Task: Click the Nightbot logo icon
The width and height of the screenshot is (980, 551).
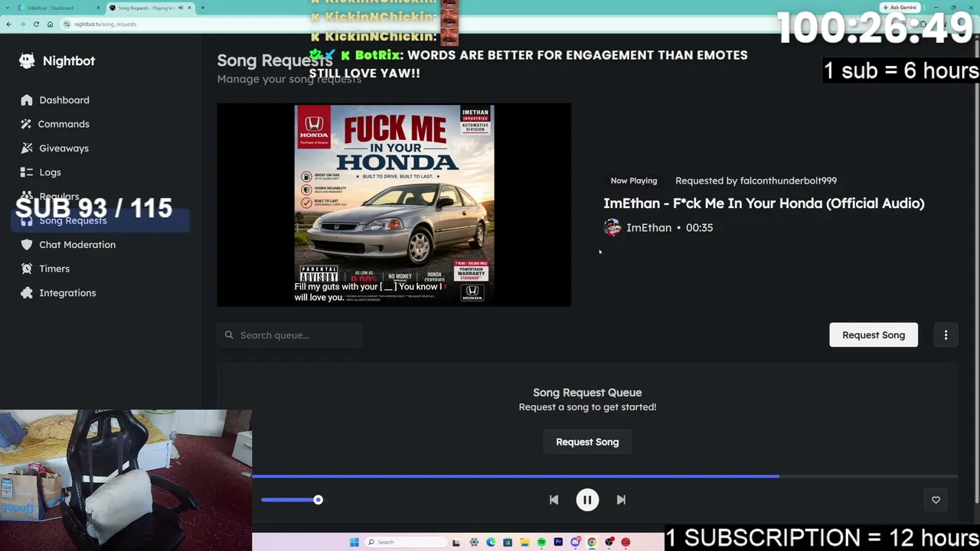Action: [x=27, y=60]
